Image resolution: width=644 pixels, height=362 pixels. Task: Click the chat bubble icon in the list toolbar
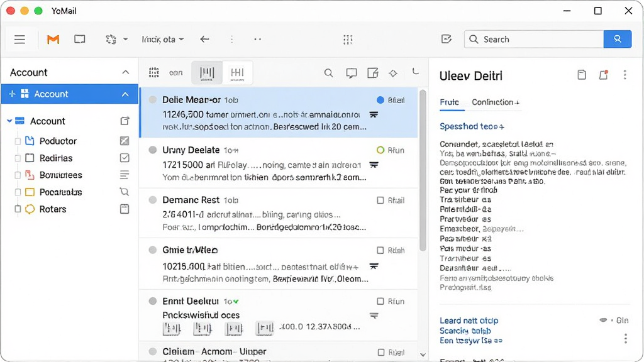coord(351,73)
